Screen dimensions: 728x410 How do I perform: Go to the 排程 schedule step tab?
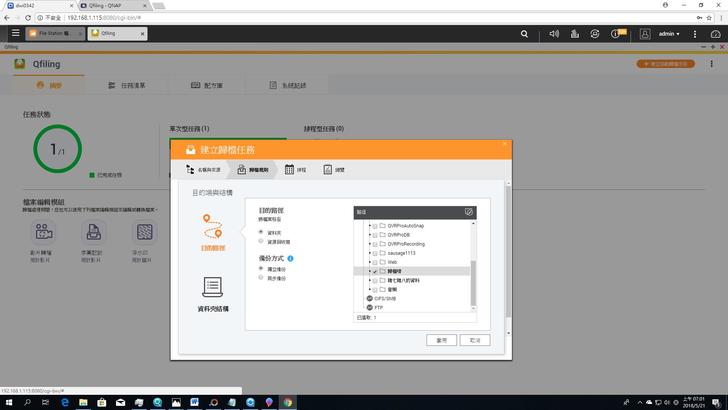coord(296,170)
